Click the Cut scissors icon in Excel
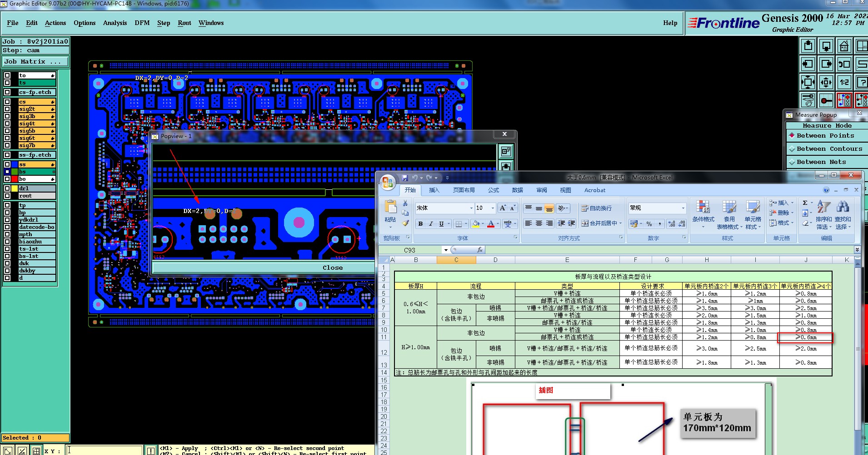The height and width of the screenshot is (455, 868). click(x=405, y=203)
